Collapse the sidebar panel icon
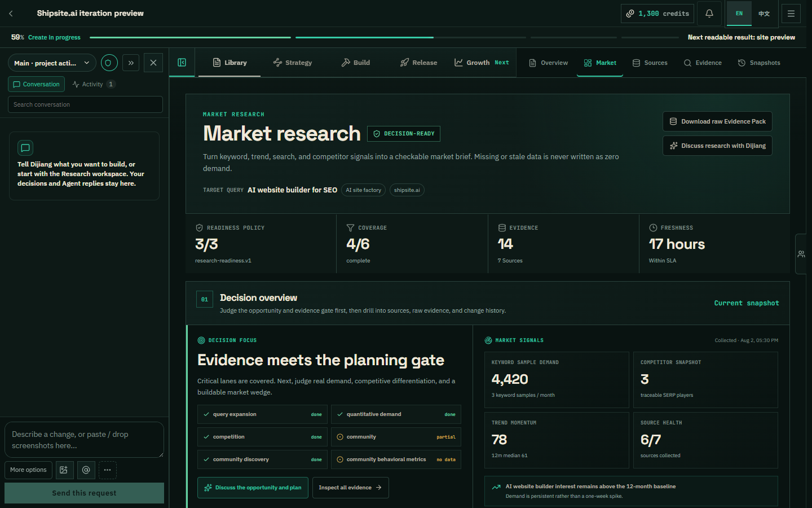812x508 pixels. click(x=182, y=63)
